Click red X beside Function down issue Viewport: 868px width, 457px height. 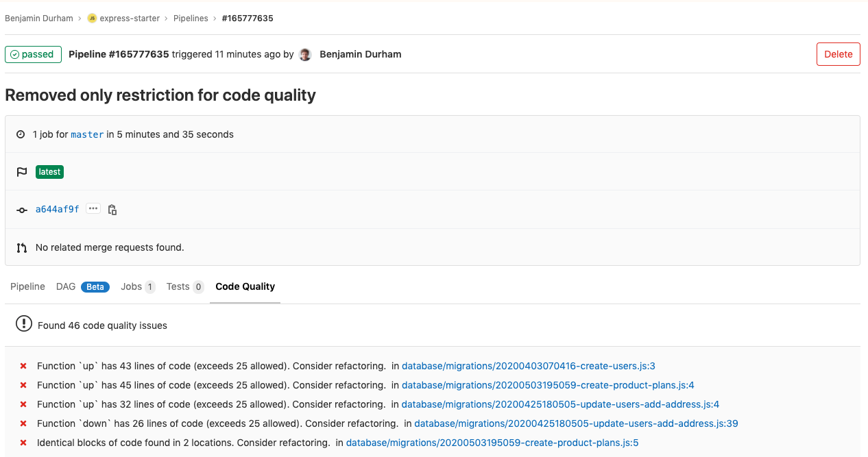[23, 424]
